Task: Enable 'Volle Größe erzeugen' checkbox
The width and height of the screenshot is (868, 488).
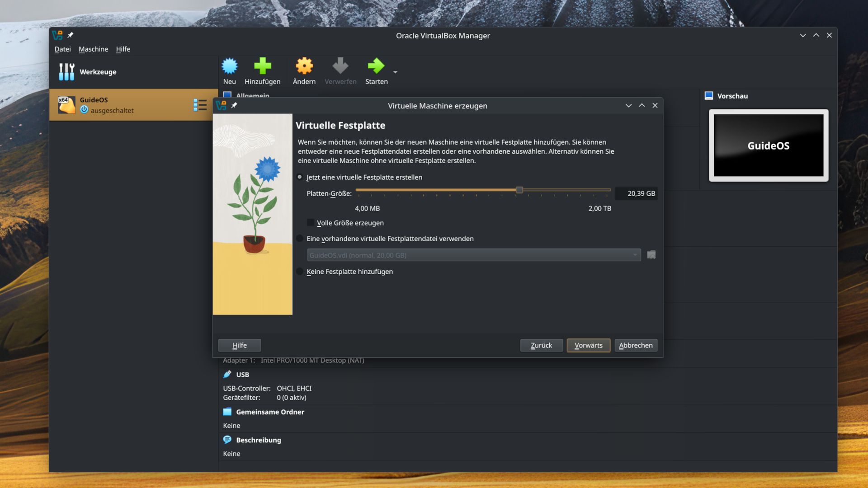Action: coord(310,222)
